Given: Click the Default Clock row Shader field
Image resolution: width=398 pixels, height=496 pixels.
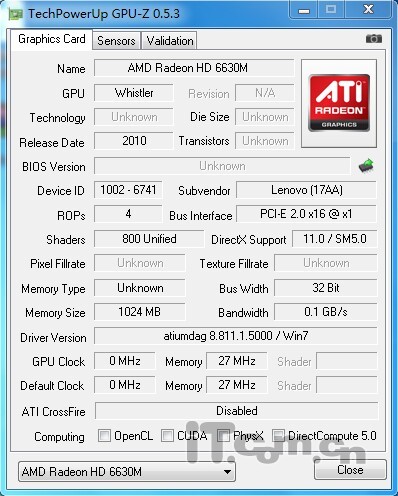Looking at the screenshot, I should point(347,385).
